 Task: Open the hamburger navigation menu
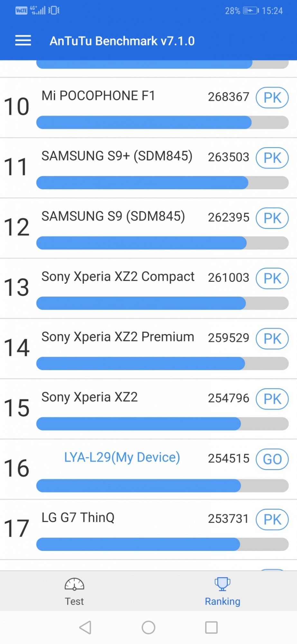(23, 41)
